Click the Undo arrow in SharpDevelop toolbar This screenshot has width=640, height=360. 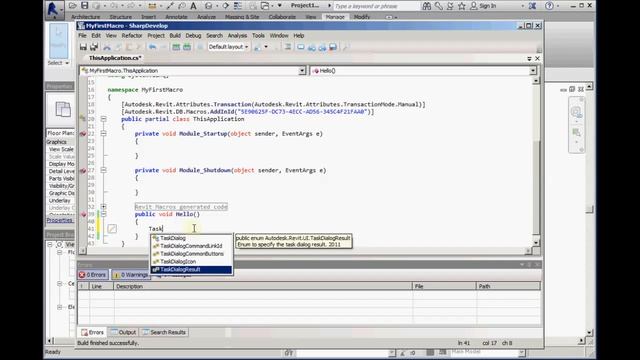coord(153,47)
